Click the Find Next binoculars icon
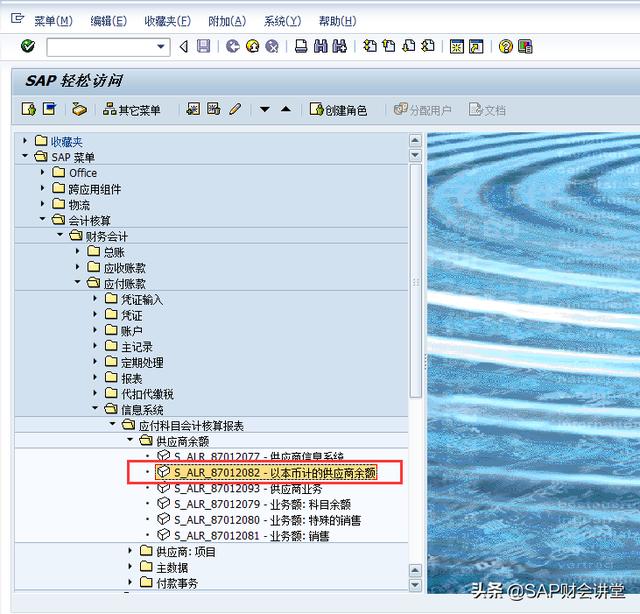 (x=340, y=46)
